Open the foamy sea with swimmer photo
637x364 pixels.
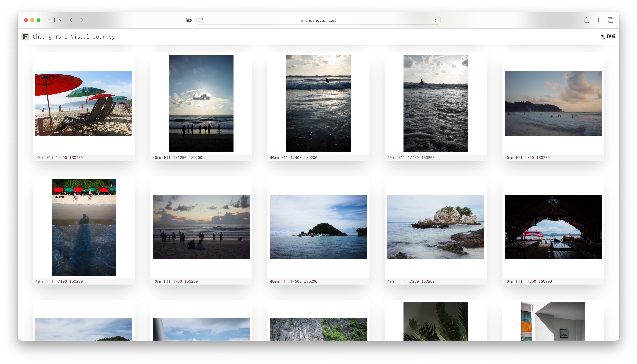(x=436, y=103)
